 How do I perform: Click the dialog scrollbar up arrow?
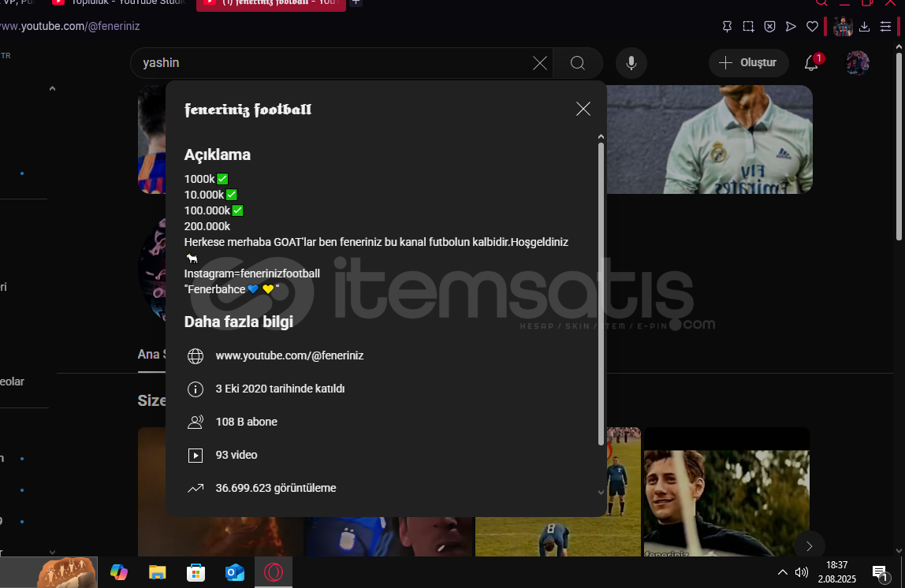click(601, 137)
